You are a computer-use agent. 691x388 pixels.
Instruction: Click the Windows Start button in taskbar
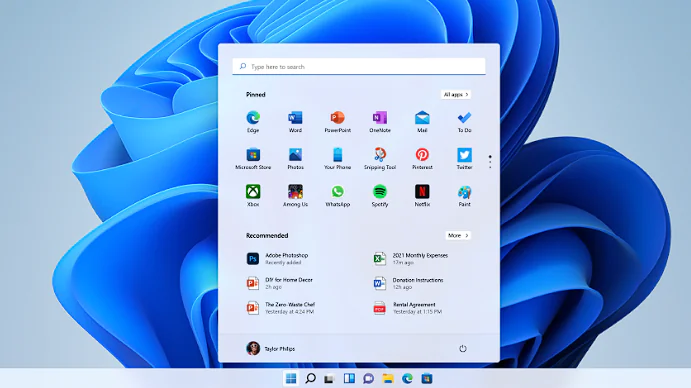pos(291,378)
